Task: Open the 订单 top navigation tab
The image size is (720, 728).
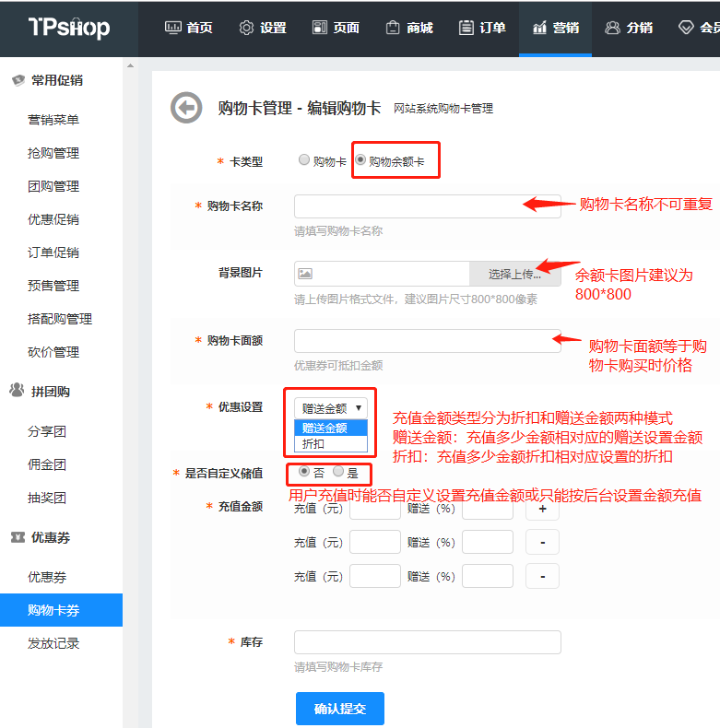Action: (482, 28)
